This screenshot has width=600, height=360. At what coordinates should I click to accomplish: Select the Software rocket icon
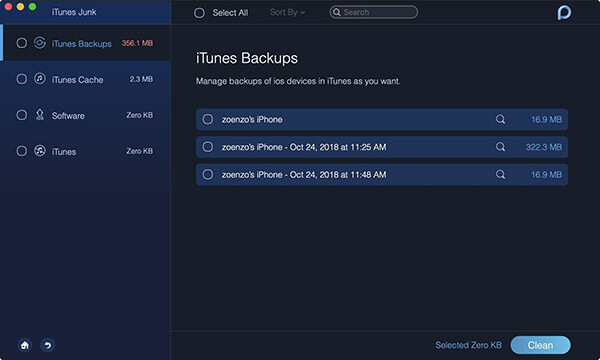point(40,115)
